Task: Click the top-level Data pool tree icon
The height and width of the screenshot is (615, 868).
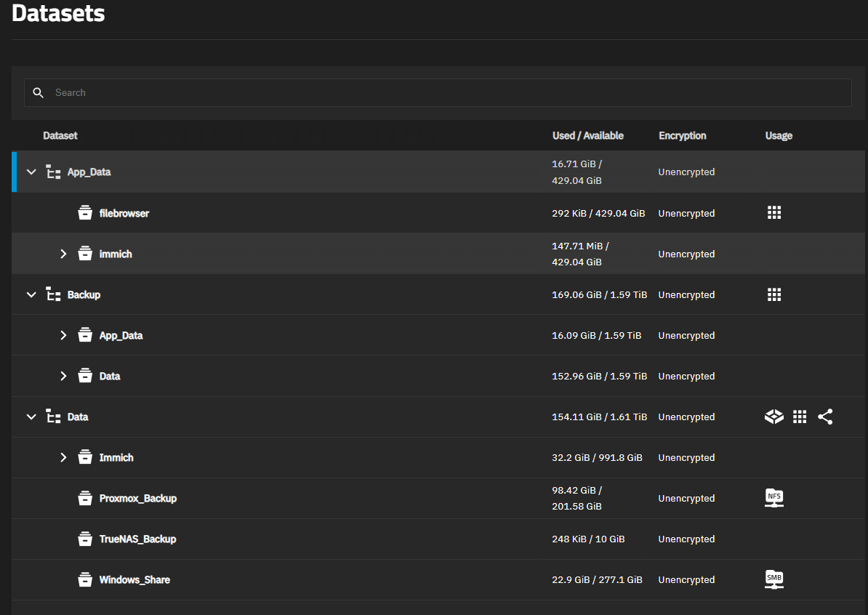Action: pos(53,417)
